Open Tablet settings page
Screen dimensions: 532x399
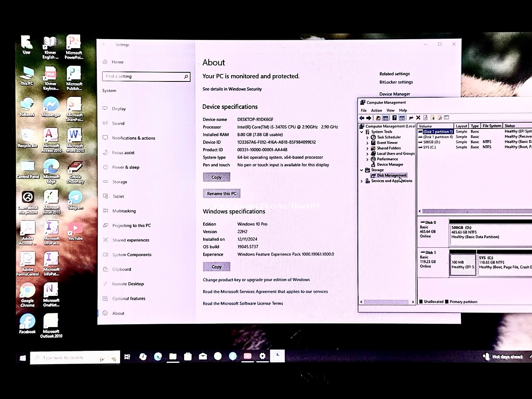(x=118, y=196)
